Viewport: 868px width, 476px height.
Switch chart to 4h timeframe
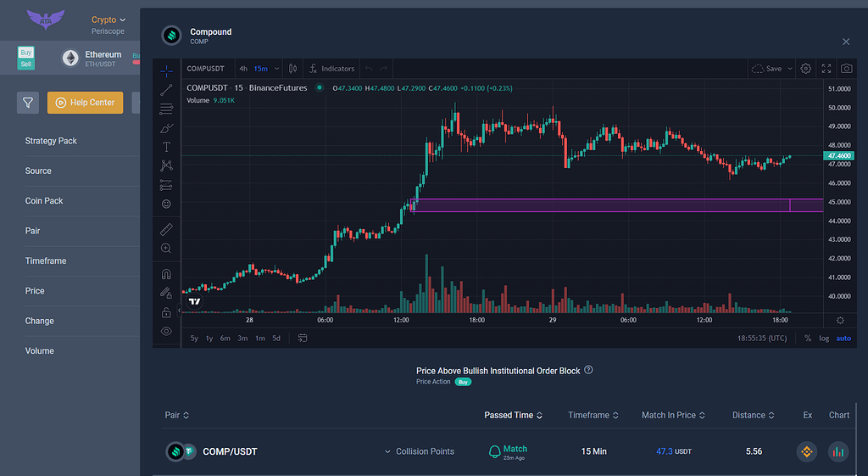243,69
